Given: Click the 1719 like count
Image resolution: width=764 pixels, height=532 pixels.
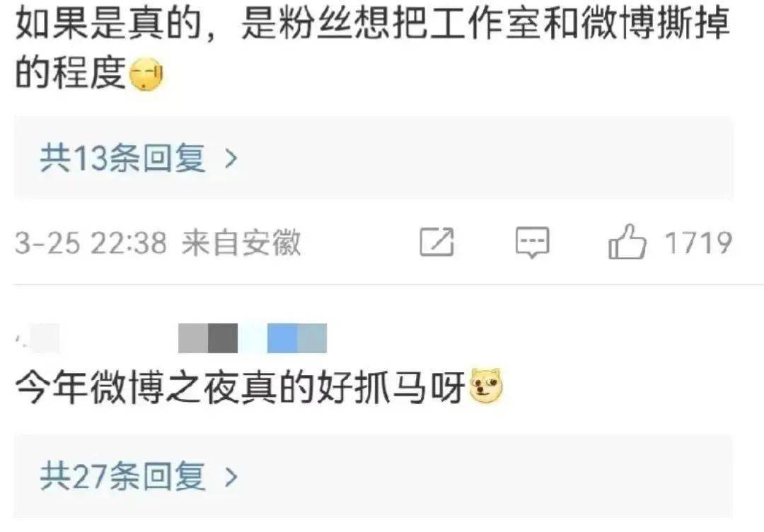Looking at the screenshot, I should (x=699, y=242).
